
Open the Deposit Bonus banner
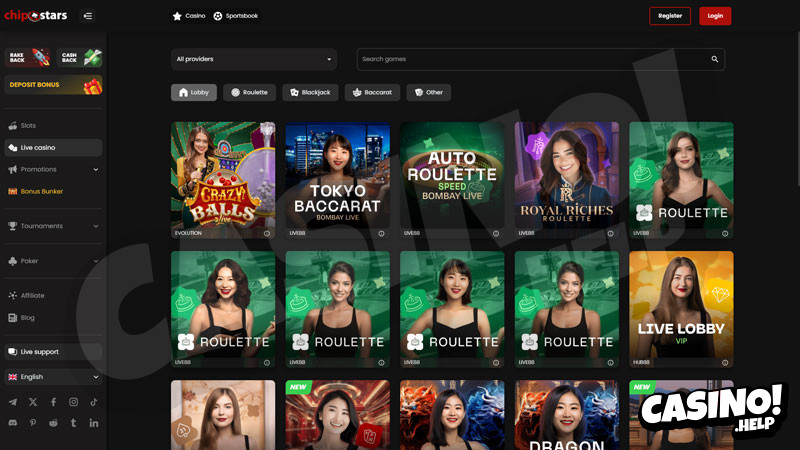point(53,85)
